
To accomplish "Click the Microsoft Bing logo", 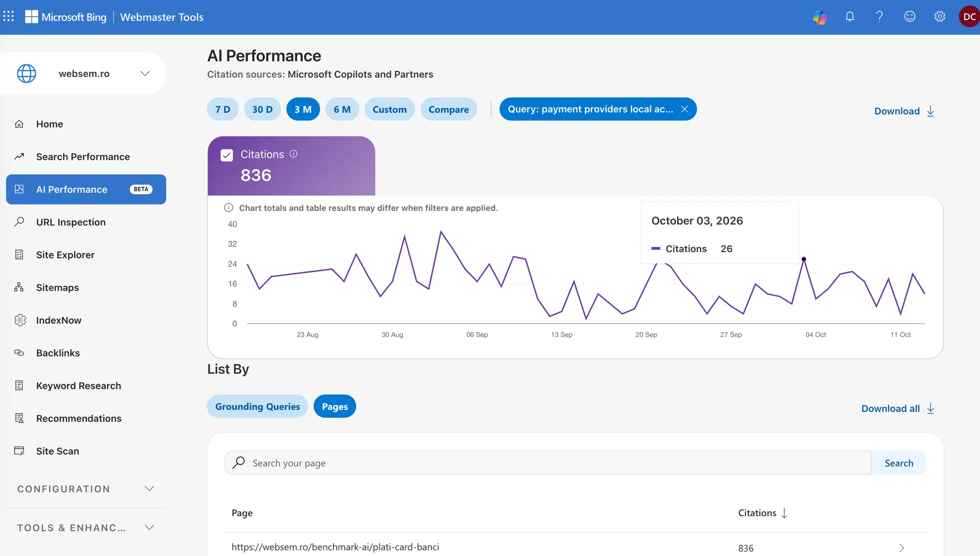I will click(66, 17).
